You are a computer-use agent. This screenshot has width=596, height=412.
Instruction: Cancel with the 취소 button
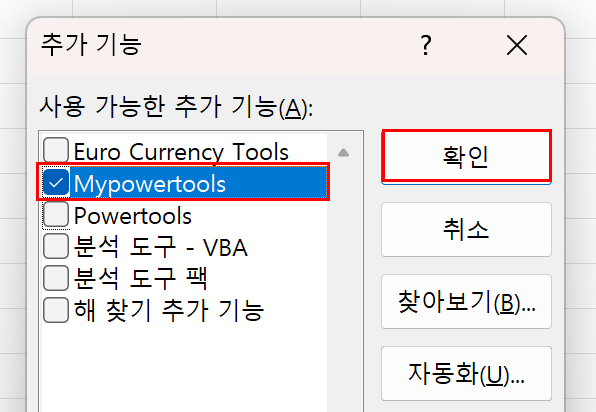tap(466, 229)
